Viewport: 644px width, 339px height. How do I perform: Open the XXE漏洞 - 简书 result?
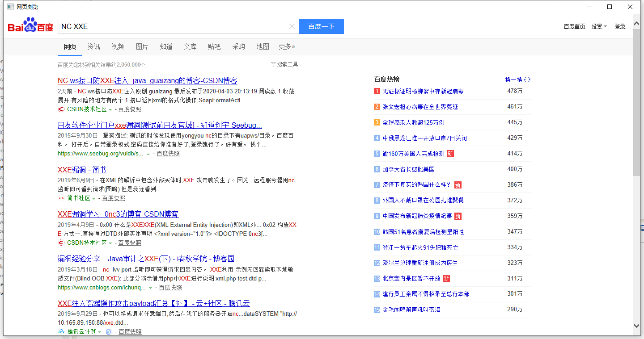82,170
